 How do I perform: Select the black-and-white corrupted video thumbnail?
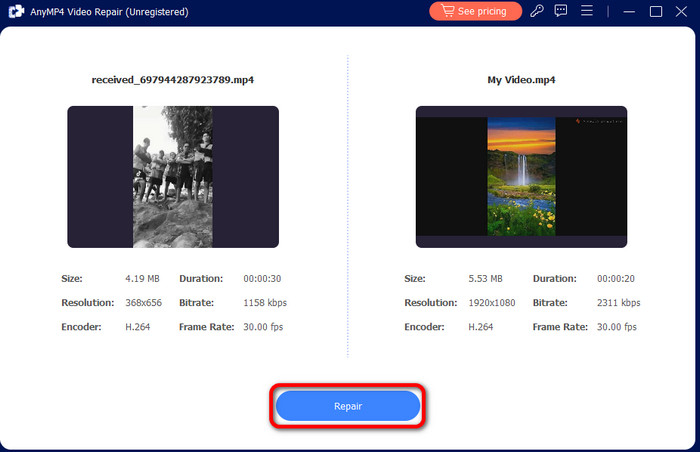(x=173, y=177)
